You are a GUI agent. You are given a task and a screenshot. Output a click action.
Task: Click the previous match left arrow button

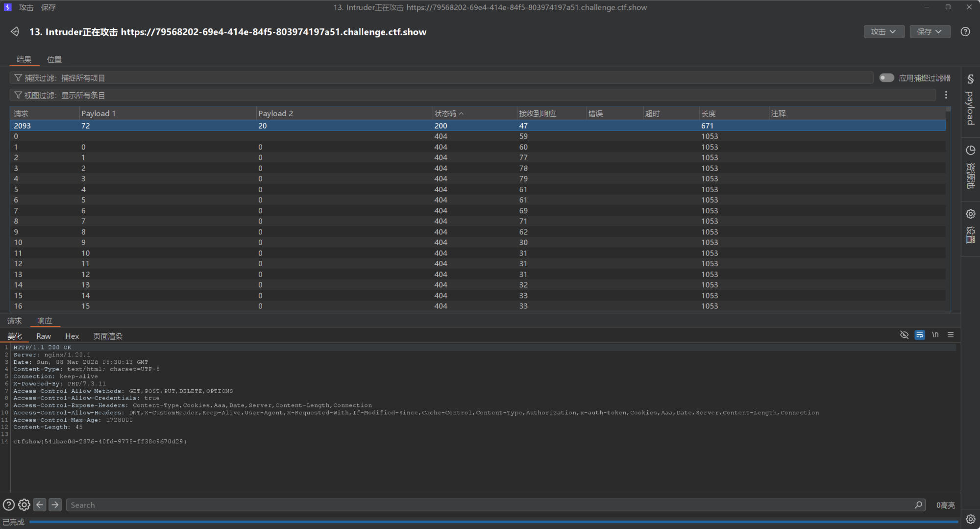point(40,505)
